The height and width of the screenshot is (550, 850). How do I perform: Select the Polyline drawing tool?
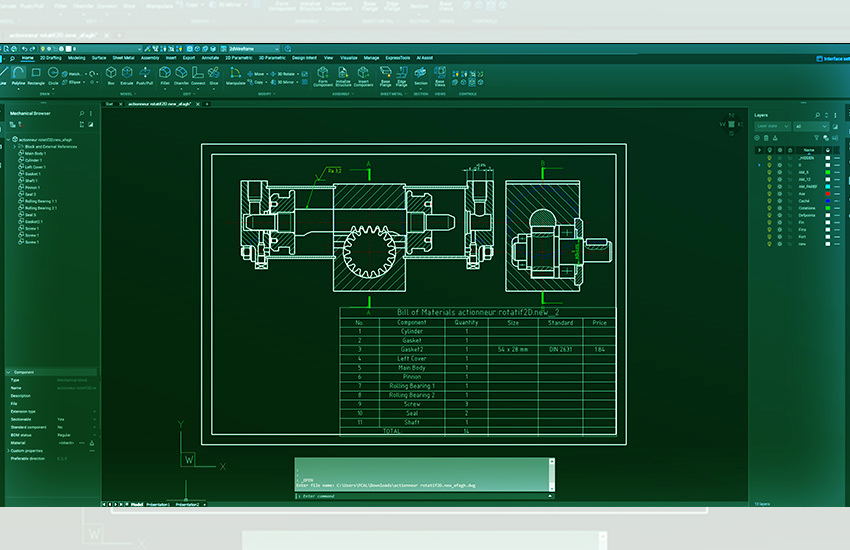click(18, 76)
